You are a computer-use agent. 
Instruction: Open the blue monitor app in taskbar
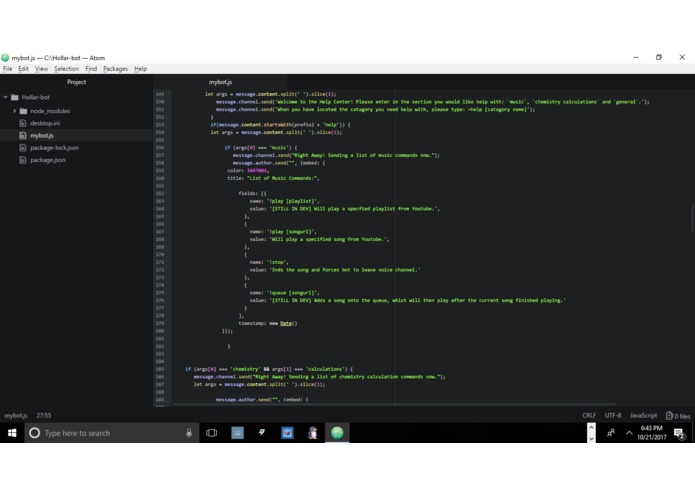[x=238, y=433]
